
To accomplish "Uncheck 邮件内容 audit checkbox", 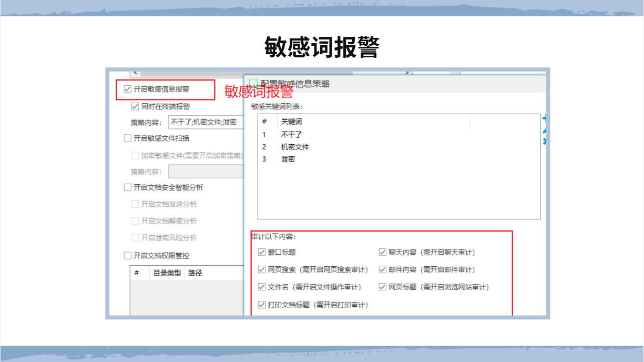I will click(383, 270).
